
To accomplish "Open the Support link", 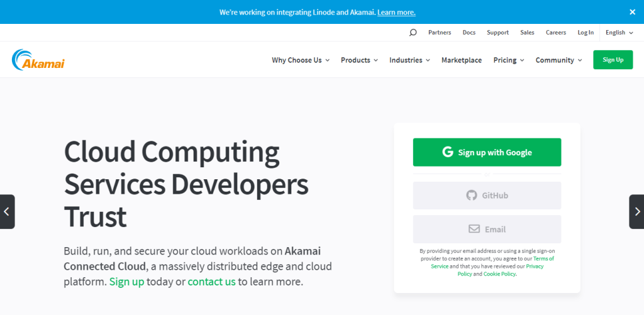I will coord(498,33).
